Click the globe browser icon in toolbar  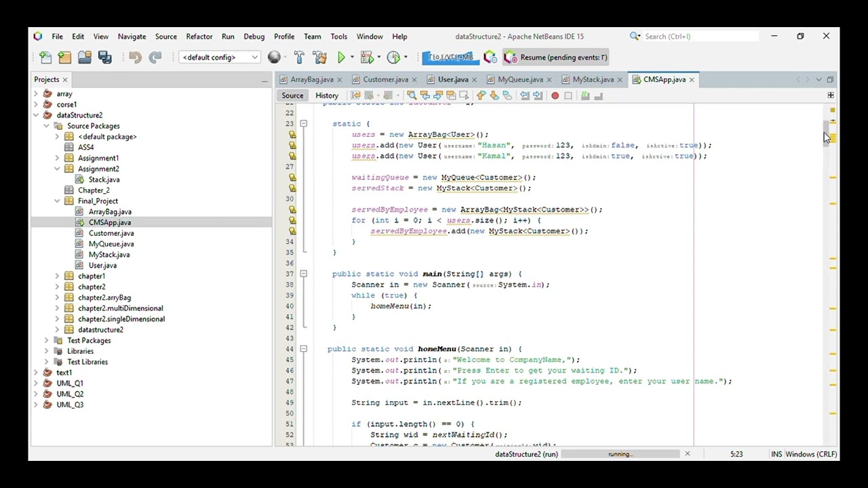pos(274,58)
